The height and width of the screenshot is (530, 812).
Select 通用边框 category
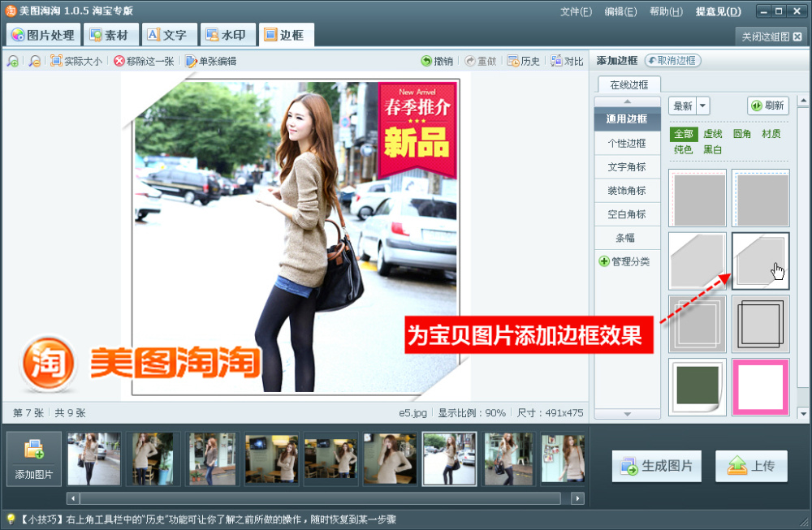[627, 119]
